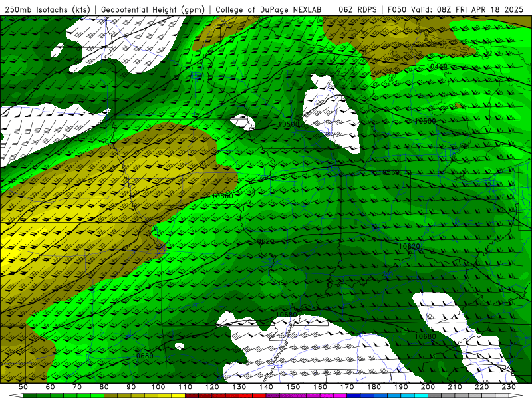Click the easternmost 10620 contour label

409,246
